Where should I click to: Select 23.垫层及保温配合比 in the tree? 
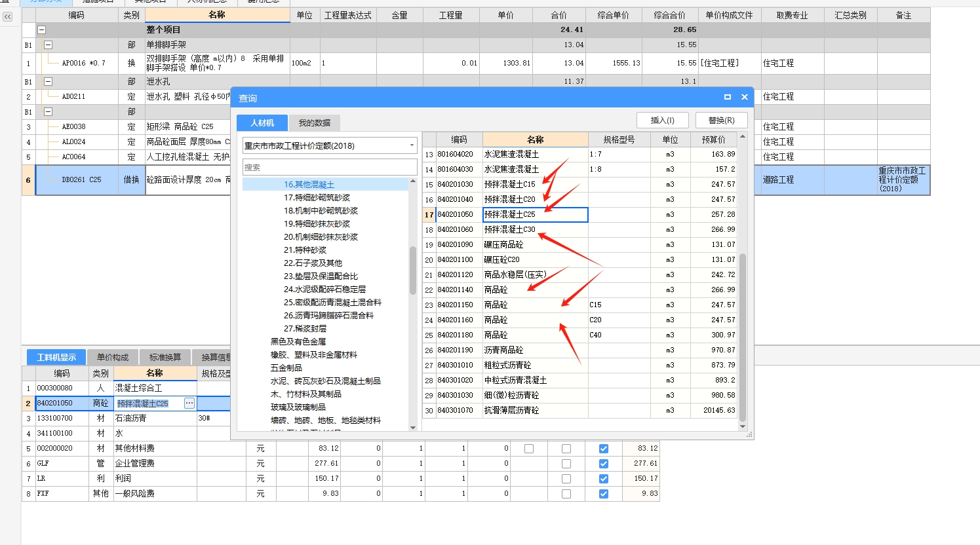(x=321, y=276)
